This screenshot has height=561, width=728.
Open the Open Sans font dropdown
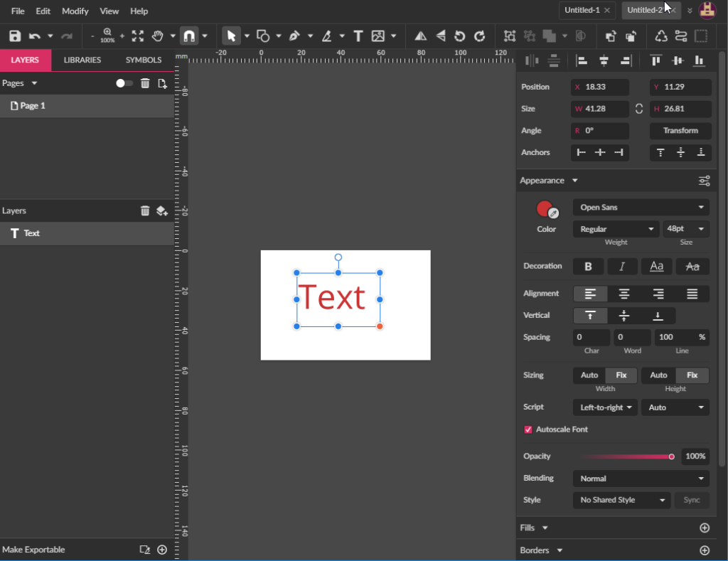click(x=641, y=208)
